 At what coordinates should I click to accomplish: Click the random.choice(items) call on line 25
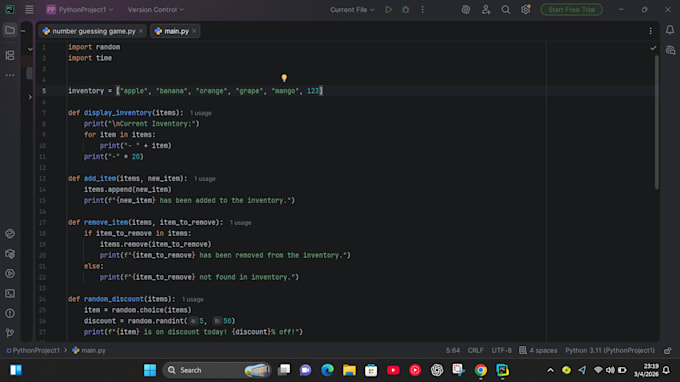pyautogui.click(x=151, y=310)
